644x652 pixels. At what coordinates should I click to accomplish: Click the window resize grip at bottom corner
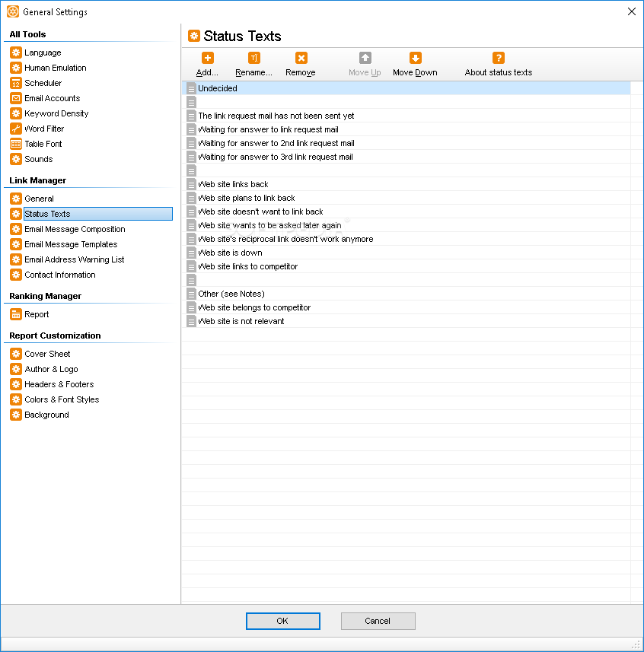pyautogui.click(x=636, y=644)
